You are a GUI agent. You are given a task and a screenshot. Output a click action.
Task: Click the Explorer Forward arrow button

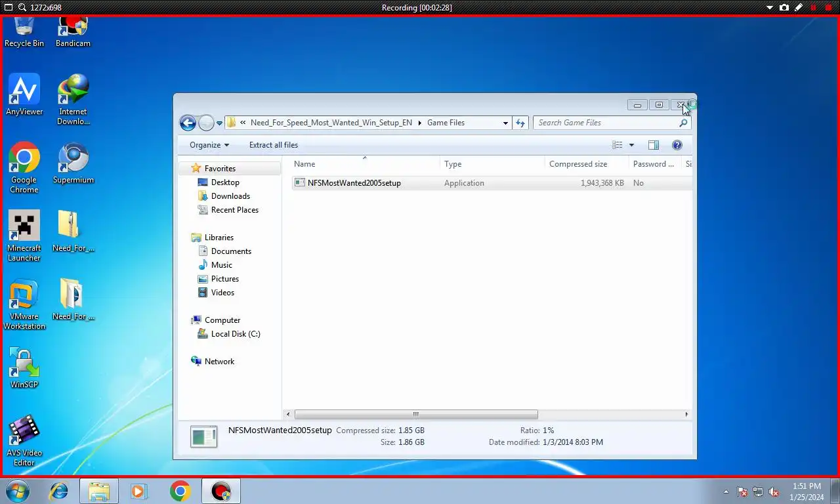(206, 123)
